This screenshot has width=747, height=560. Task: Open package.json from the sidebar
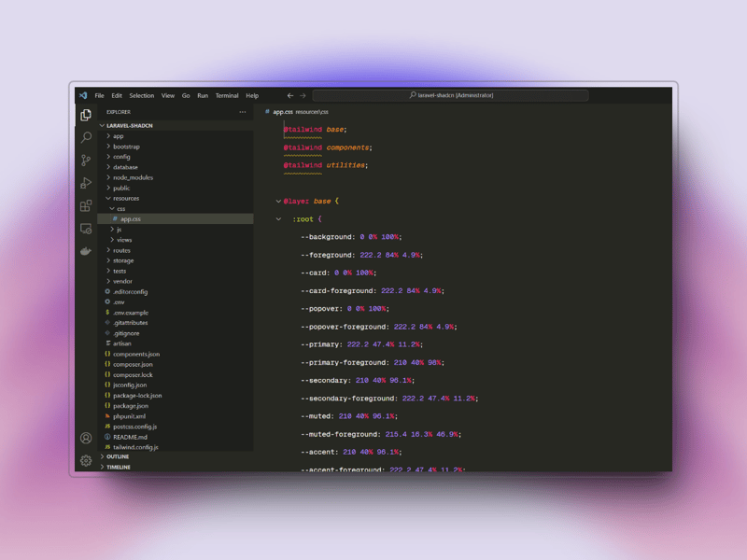(x=129, y=406)
